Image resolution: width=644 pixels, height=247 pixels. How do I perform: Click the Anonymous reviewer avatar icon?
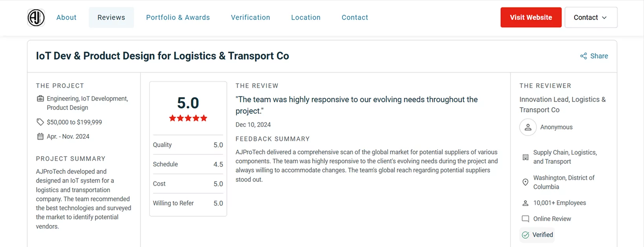528,127
